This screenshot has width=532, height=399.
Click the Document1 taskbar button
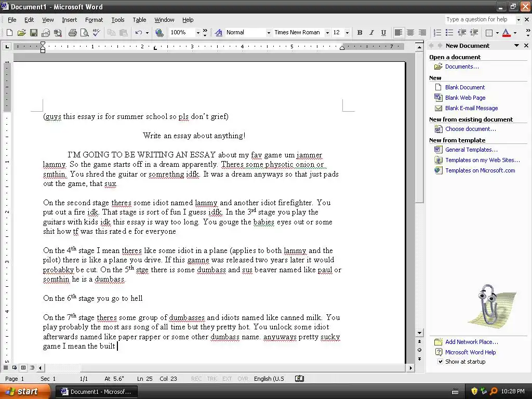[x=96, y=392]
